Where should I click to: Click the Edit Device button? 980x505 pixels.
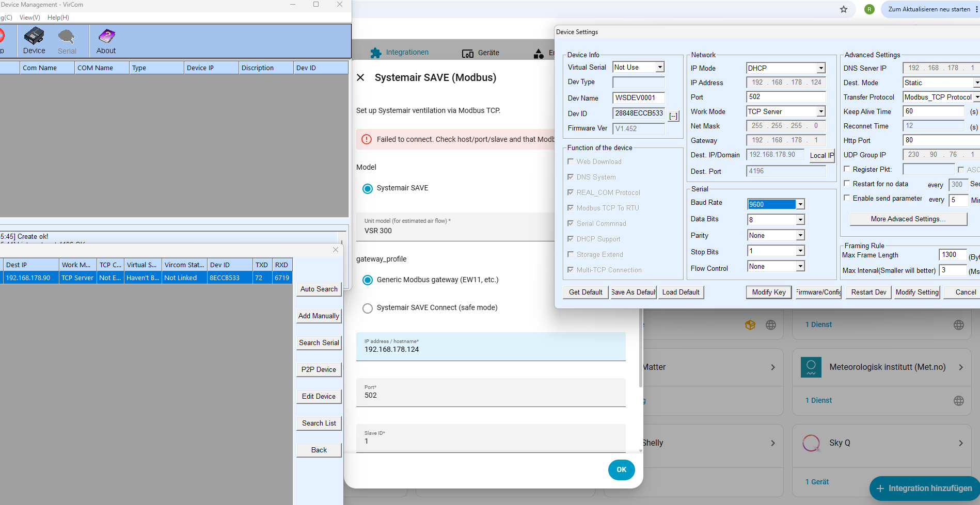319,397
